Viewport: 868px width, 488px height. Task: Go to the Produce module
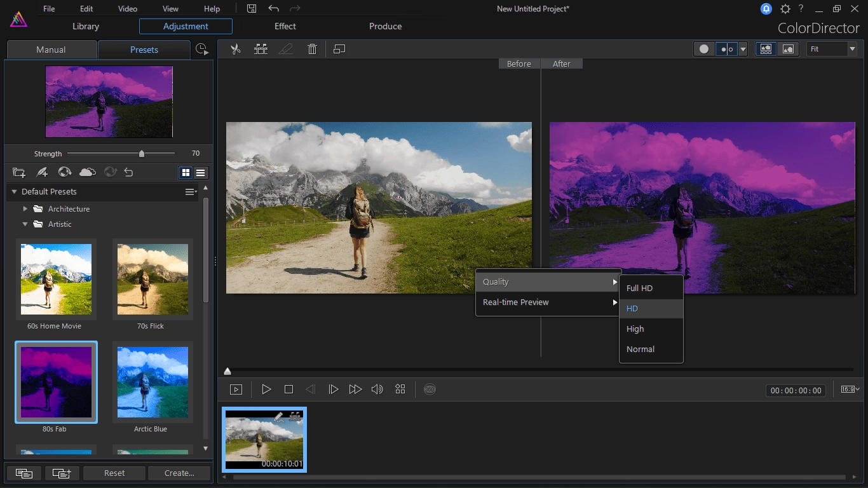click(385, 26)
